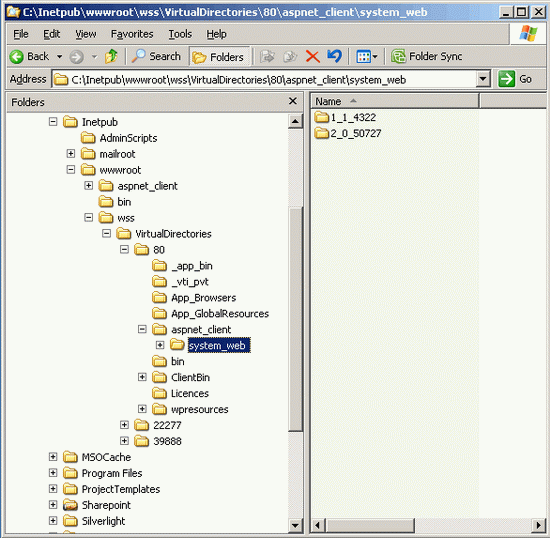Launch Folder Sync from the toolbar
Viewport: 550px width, 538px height.
(427, 56)
